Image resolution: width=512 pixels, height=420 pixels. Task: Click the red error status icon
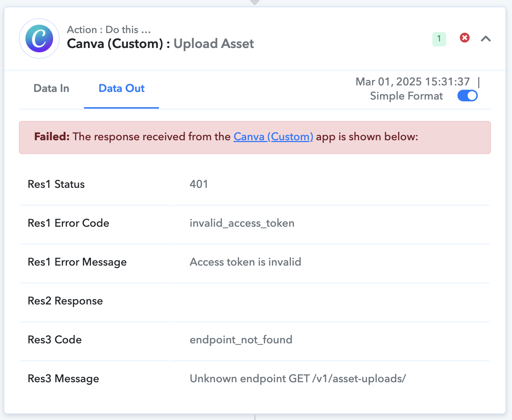coord(464,38)
